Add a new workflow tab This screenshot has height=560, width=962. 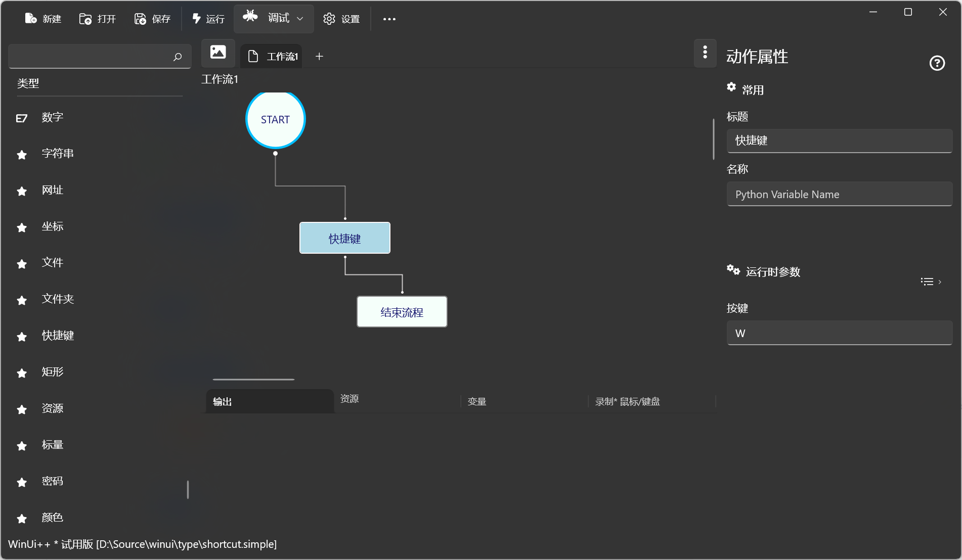pyautogui.click(x=319, y=56)
